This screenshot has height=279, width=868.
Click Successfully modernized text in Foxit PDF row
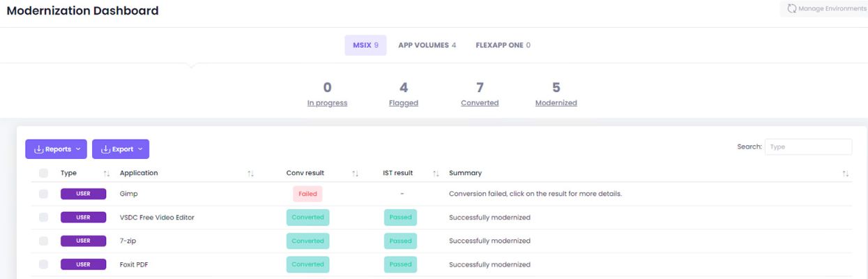click(x=489, y=264)
